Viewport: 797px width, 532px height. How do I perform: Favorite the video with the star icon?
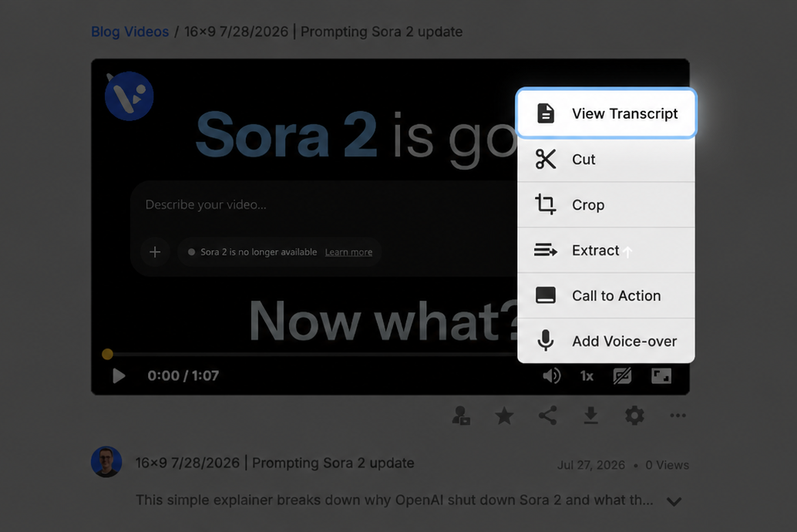[x=504, y=416]
